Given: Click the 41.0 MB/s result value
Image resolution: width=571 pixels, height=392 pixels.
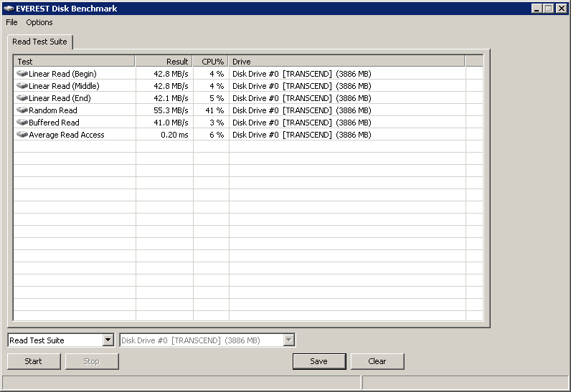Looking at the screenshot, I should tap(171, 123).
